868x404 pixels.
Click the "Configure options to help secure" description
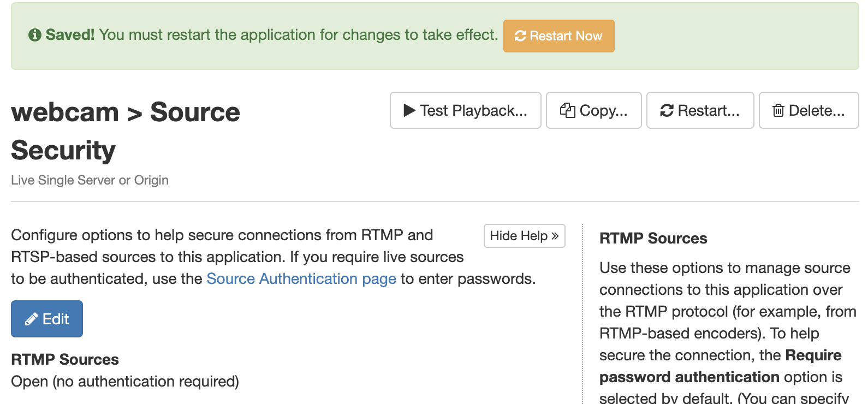coord(222,235)
